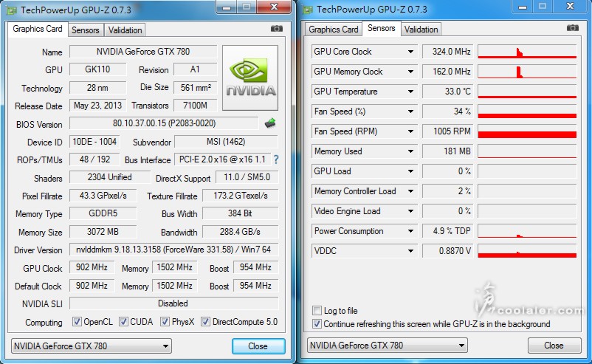Open GPU Temperature sensor dropdown

coord(410,92)
